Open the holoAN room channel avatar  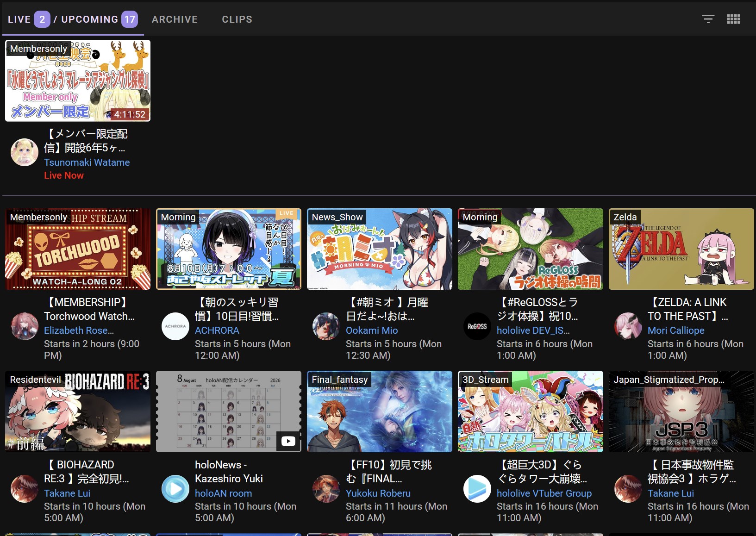[175, 489]
